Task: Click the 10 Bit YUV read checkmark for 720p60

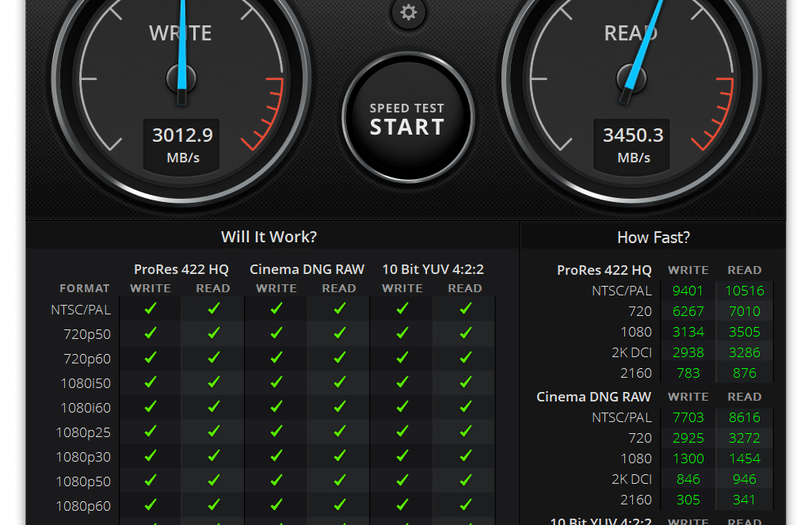Action: tap(466, 358)
